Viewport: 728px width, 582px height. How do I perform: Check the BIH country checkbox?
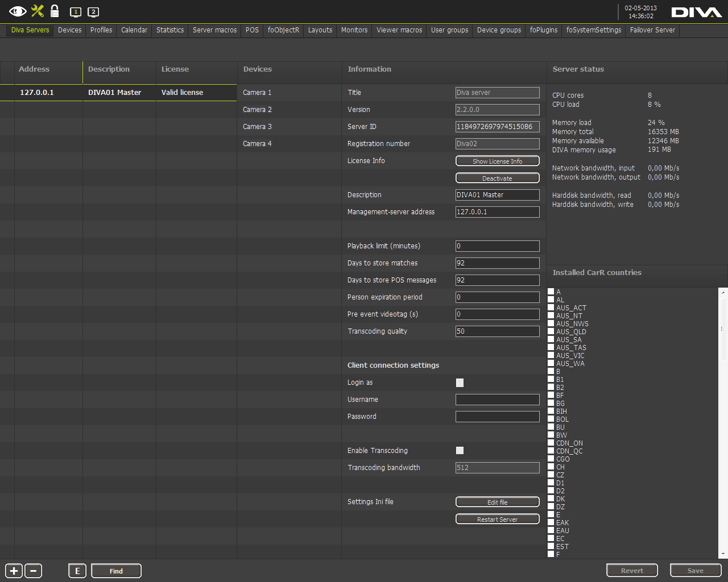pos(551,411)
